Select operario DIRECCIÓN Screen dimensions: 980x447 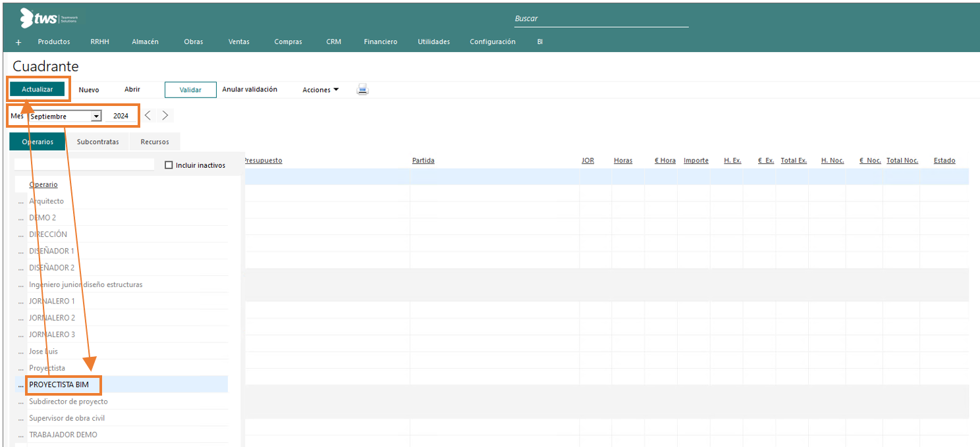(48, 235)
